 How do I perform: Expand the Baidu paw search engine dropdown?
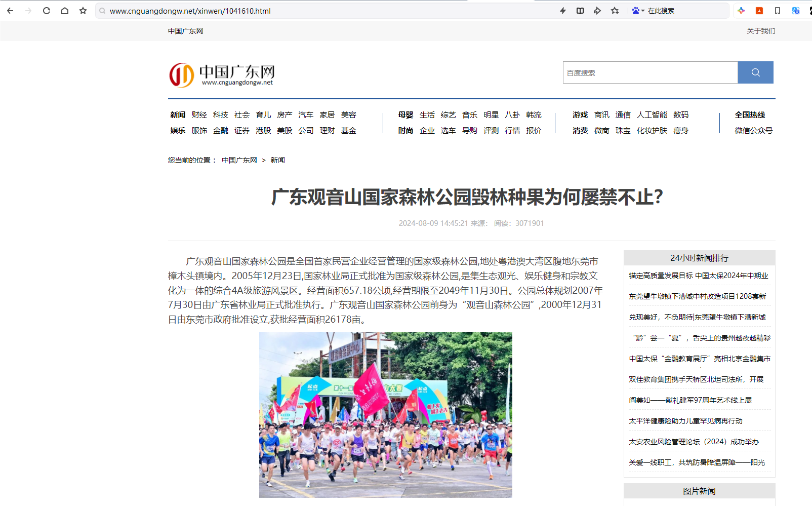(x=638, y=11)
